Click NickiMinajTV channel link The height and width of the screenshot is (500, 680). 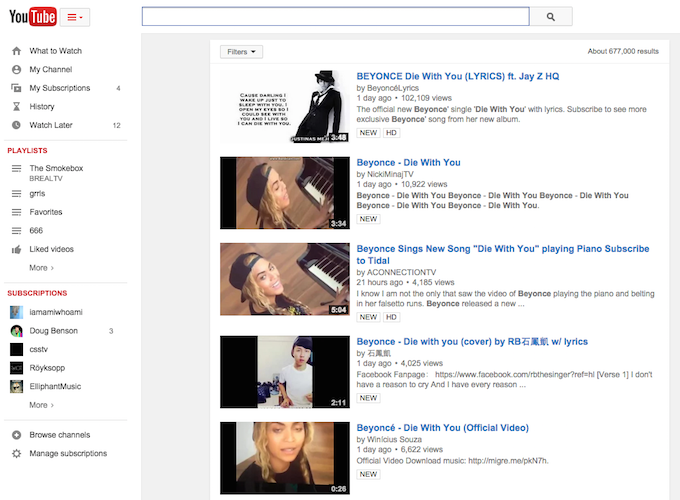(395, 174)
